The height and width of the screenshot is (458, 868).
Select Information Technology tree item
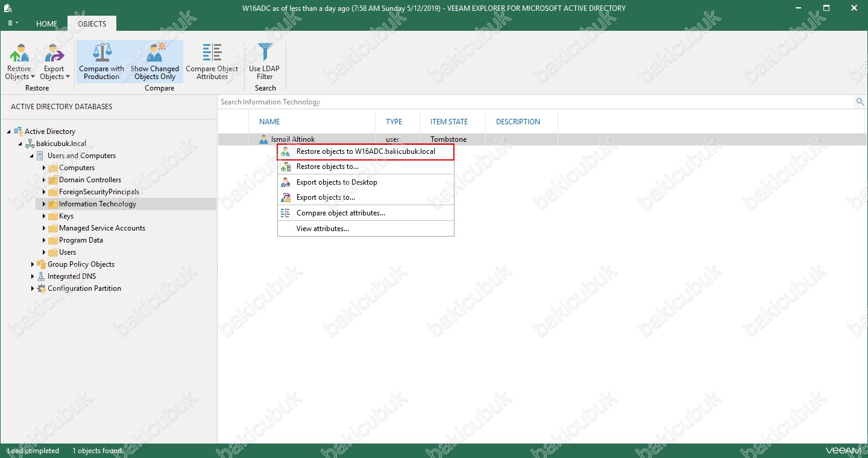pos(98,204)
